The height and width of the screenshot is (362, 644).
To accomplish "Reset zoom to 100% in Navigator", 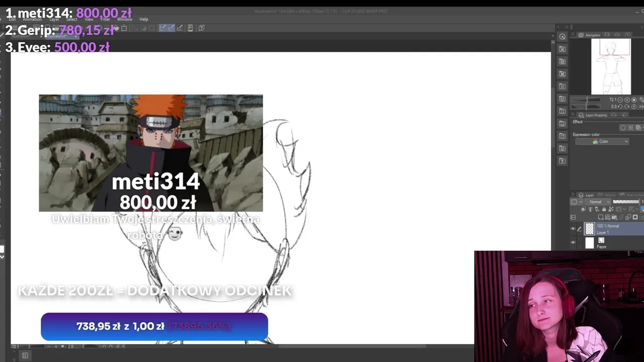I will pos(634,100).
